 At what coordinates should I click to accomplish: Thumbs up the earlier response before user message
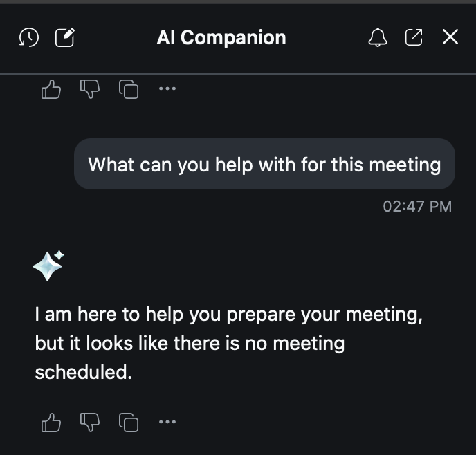pos(51,89)
